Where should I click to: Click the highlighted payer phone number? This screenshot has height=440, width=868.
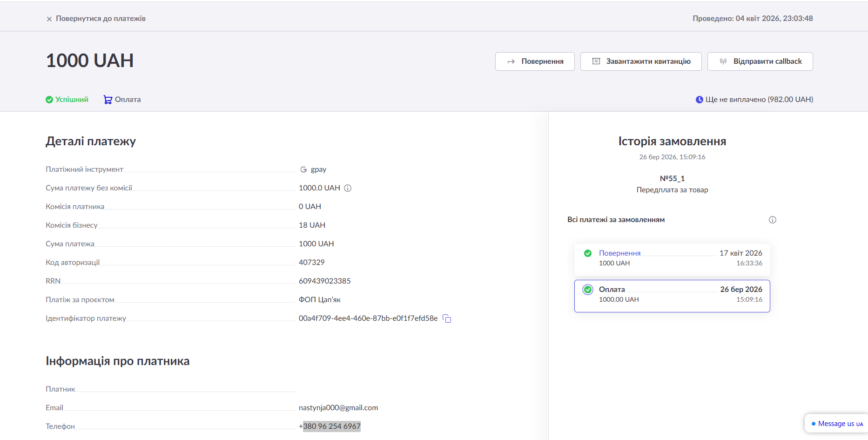[x=331, y=426]
